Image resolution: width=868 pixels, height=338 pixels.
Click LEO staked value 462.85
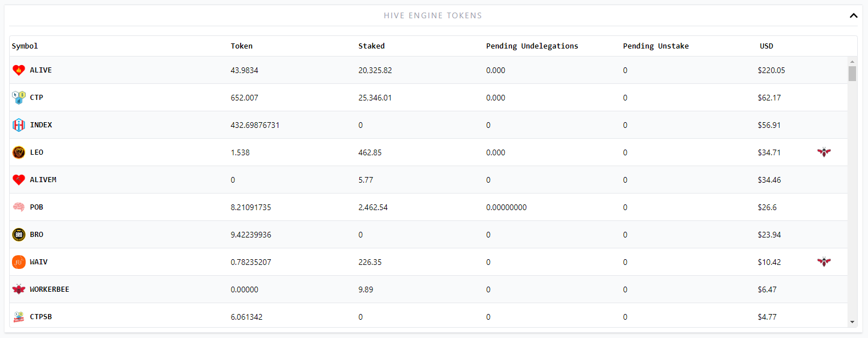370,152
